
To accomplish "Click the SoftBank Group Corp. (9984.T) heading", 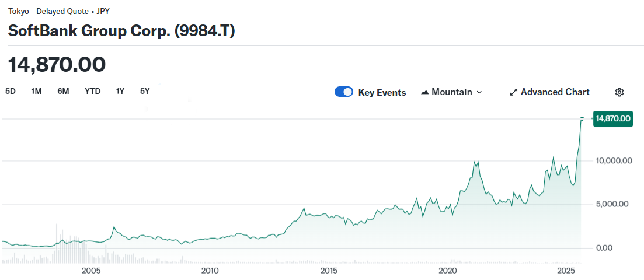I will point(121,31).
